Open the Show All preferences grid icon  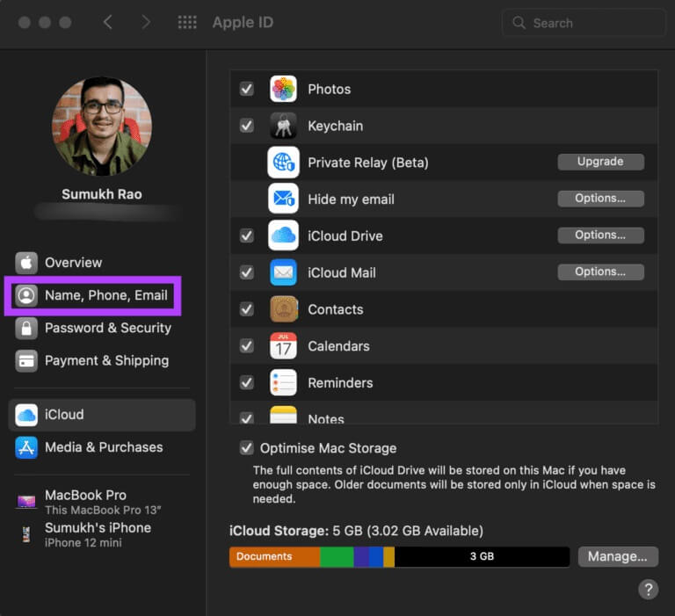click(187, 22)
